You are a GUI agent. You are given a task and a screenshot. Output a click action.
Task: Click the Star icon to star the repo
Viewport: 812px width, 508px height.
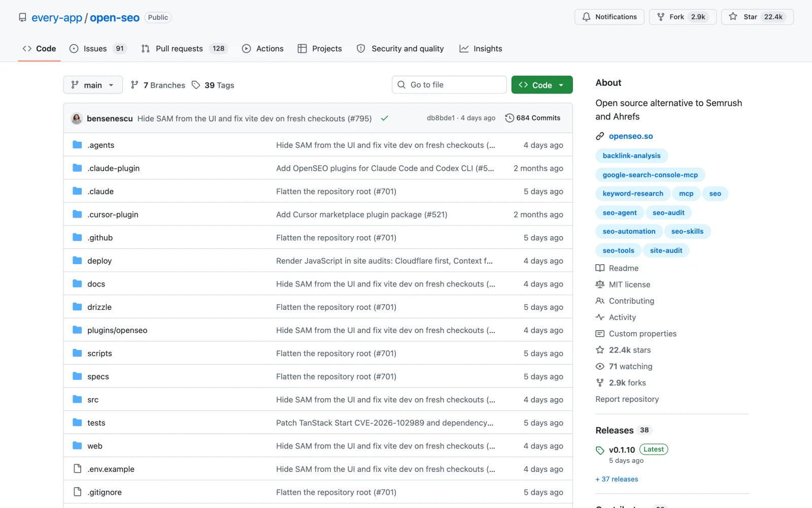click(733, 17)
